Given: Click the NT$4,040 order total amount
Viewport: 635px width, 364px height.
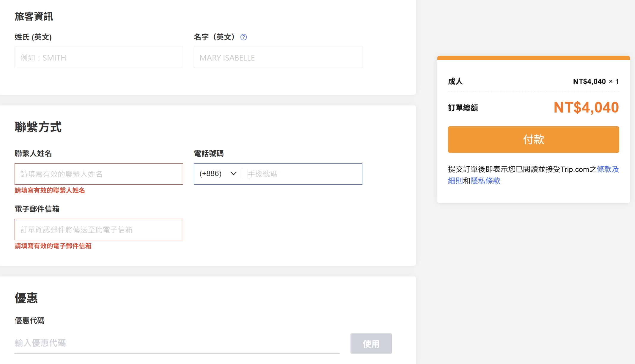Looking at the screenshot, I should pyautogui.click(x=586, y=107).
